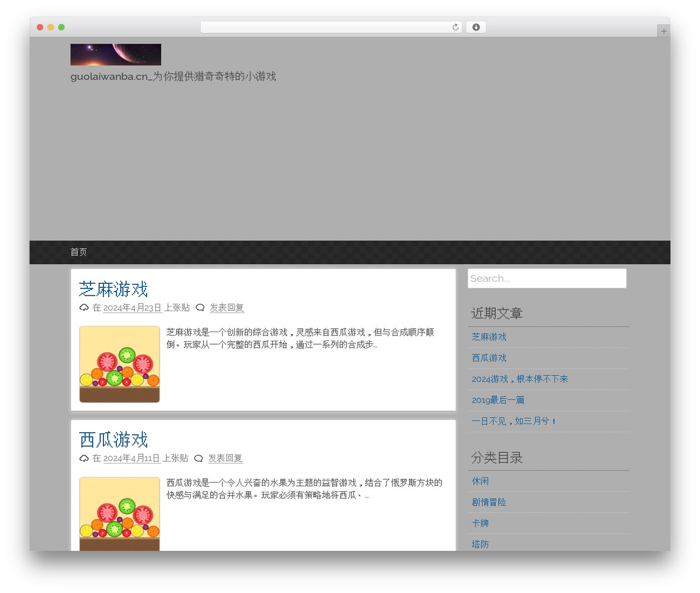The image size is (700, 593).
Task: Click the 2024年4月11日 date link
Action: 131,458
